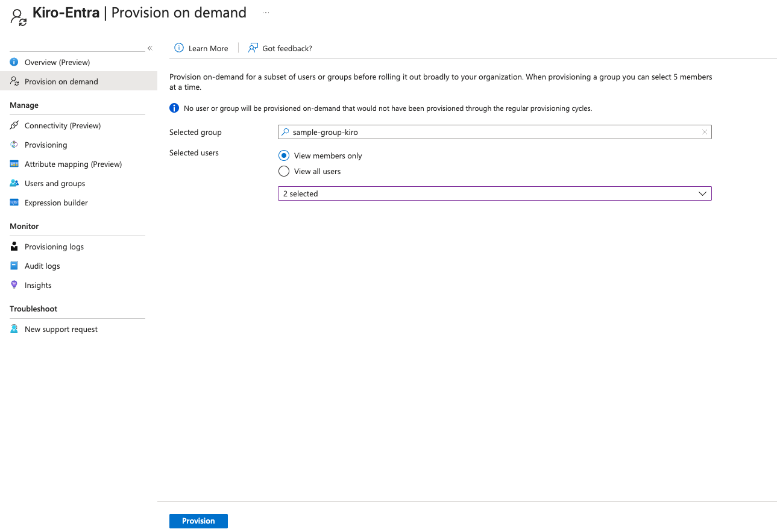Image resolution: width=777 pixels, height=532 pixels.
Task: Click the Audit logs book icon
Action: pyautogui.click(x=14, y=266)
